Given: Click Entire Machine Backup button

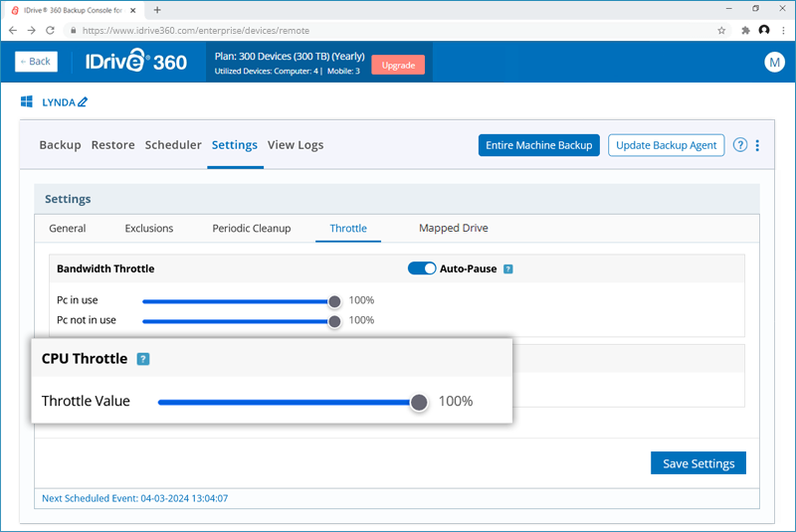Looking at the screenshot, I should tap(538, 145).
